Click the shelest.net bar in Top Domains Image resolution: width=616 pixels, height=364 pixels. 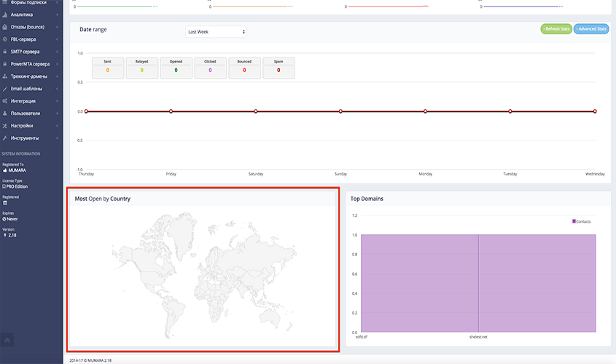[537, 284]
